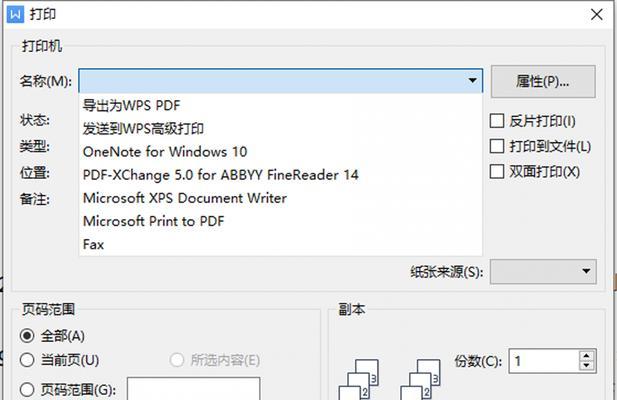
Task: Choose OneNote for Windows 10 printer
Action: click(x=280, y=152)
